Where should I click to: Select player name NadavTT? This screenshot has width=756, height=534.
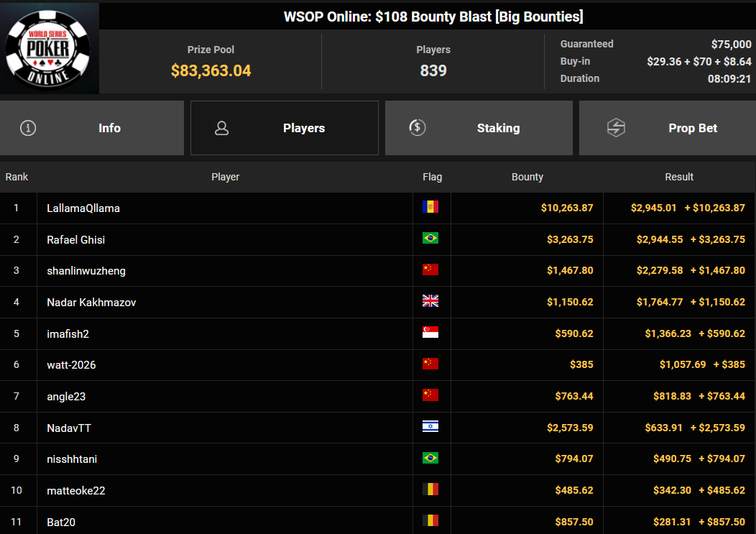pyautogui.click(x=69, y=428)
